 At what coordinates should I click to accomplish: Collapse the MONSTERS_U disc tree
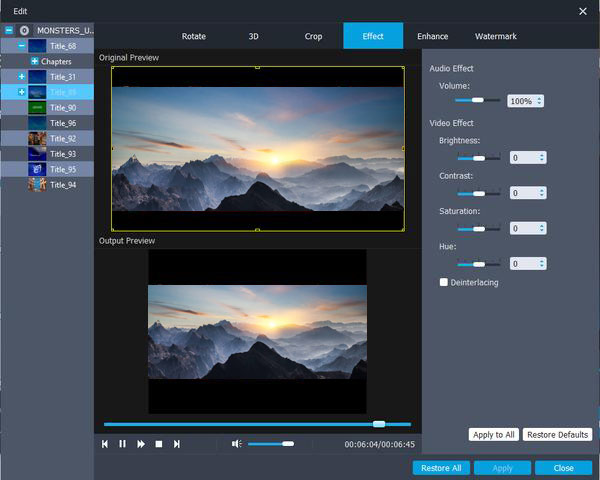pyautogui.click(x=9, y=30)
